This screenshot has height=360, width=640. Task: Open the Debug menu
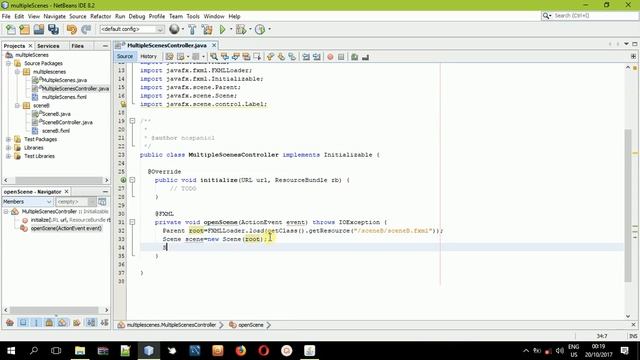pos(137,16)
